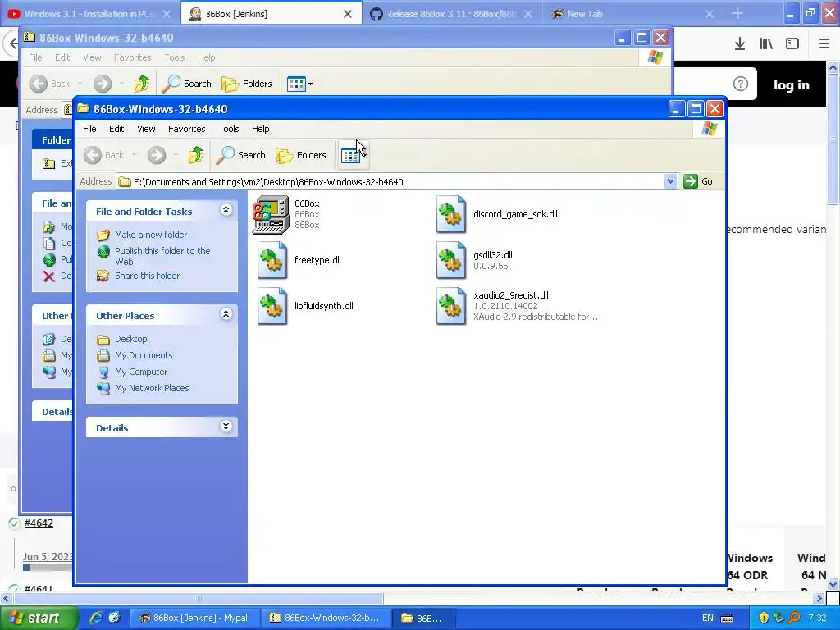Click the Search toolbar button in front window
Image resolution: width=840 pixels, height=630 pixels.
[241, 155]
